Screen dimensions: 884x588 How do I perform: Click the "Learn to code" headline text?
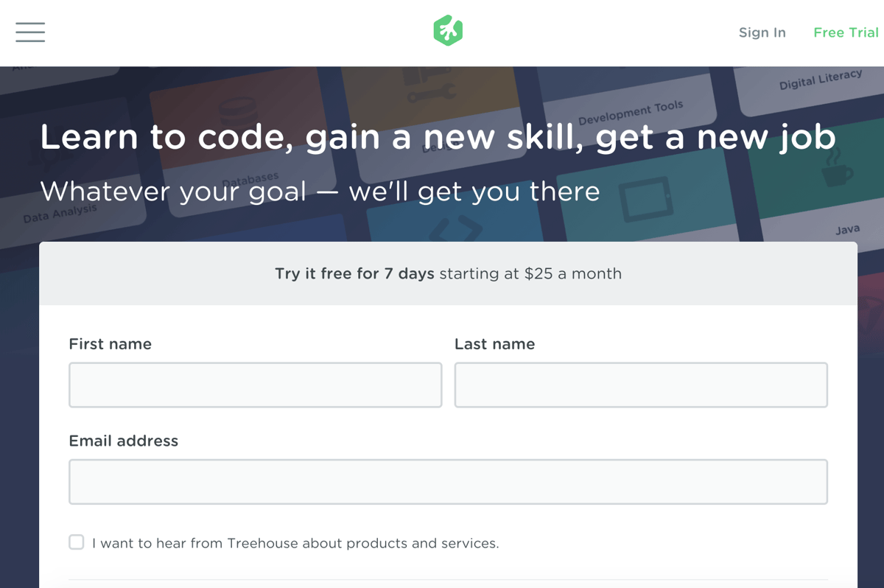pyautogui.click(x=438, y=138)
